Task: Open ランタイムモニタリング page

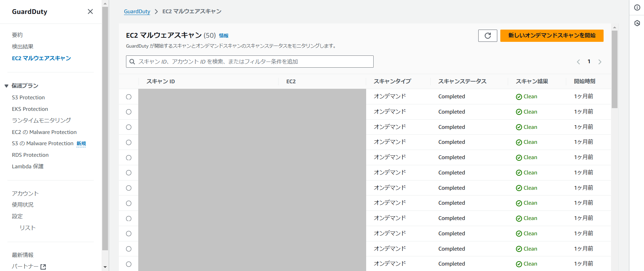Action: coord(41,120)
